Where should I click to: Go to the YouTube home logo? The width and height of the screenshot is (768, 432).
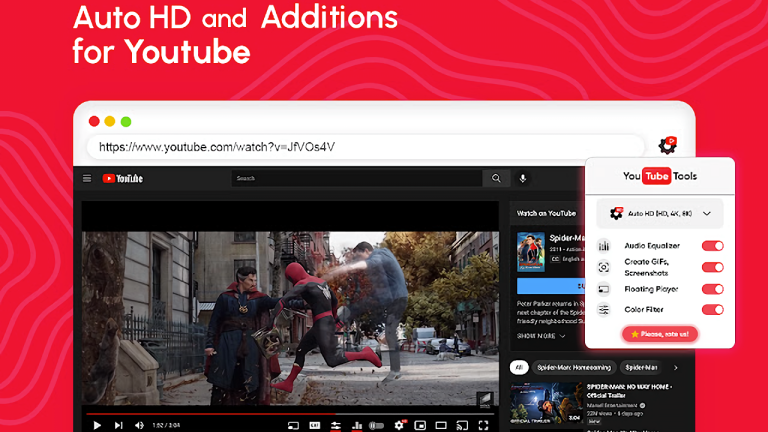[x=122, y=178]
